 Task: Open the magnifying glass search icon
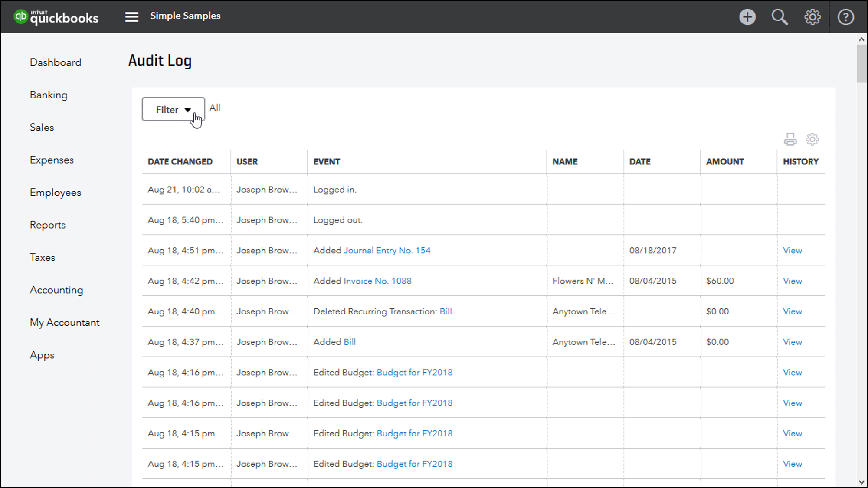780,17
